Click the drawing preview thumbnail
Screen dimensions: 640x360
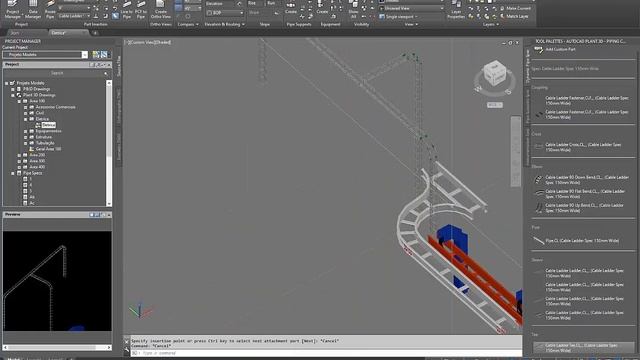point(57,281)
